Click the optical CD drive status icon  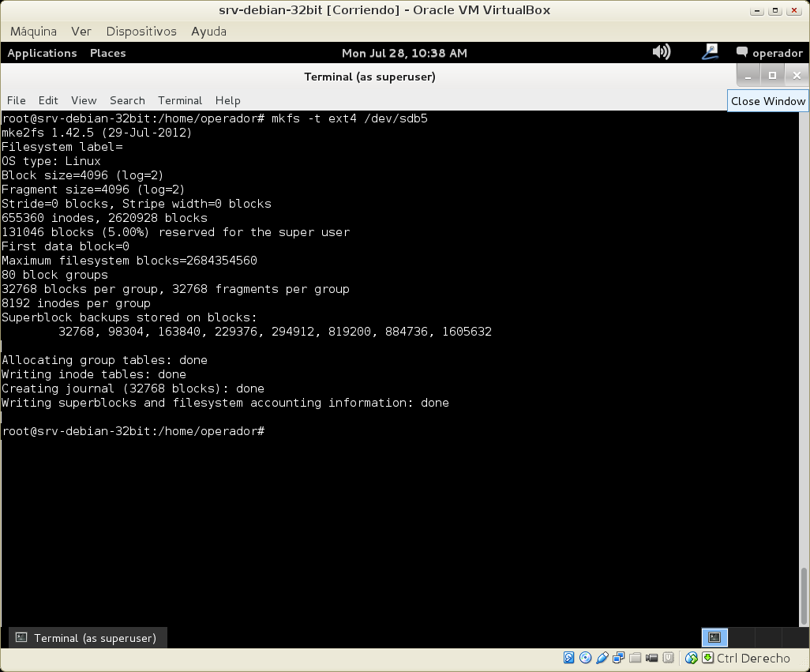(585, 658)
